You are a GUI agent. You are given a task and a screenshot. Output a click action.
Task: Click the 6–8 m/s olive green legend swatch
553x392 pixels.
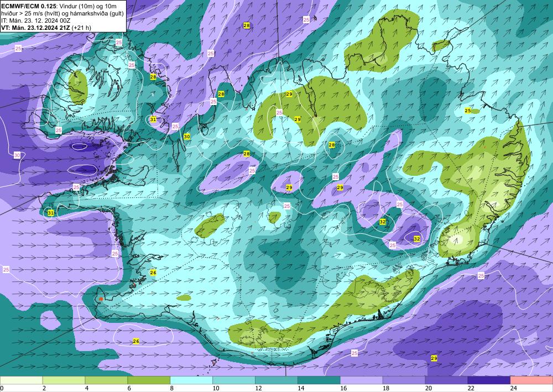(x=149, y=380)
